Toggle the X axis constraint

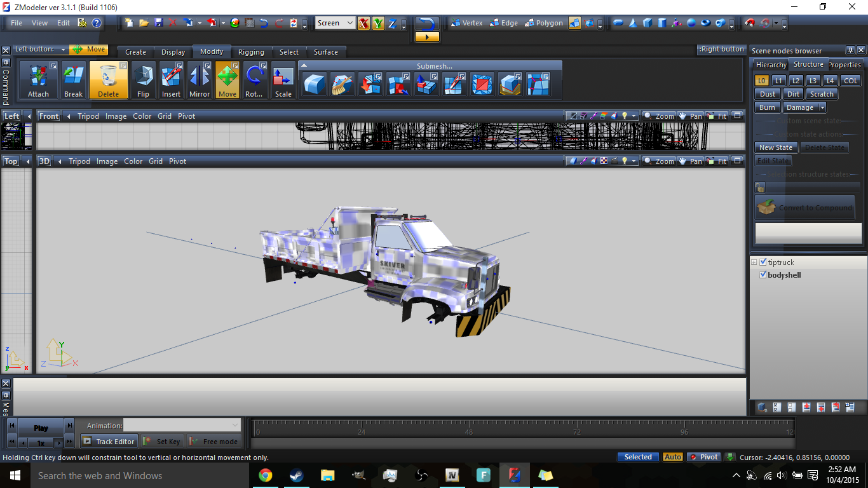click(363, 24)
